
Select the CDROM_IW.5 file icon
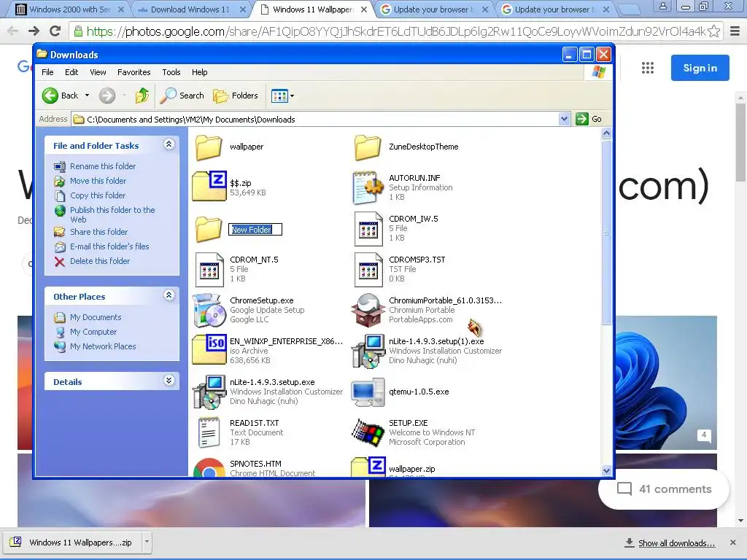click(368, 228)
